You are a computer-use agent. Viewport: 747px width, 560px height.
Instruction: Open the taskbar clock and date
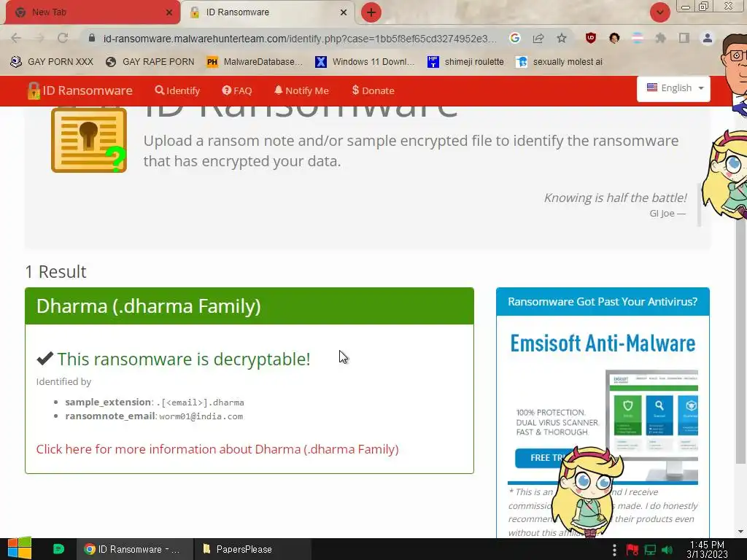707,549
